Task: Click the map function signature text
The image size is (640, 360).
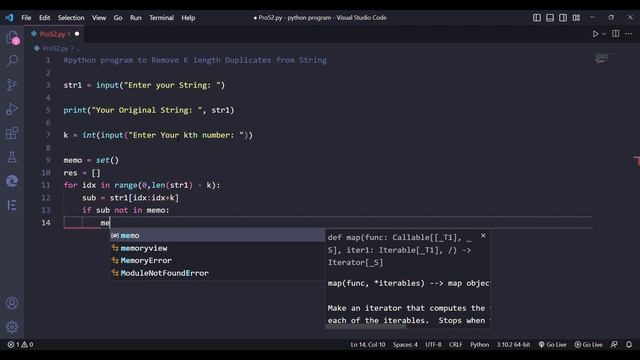Action: (400, 250)
